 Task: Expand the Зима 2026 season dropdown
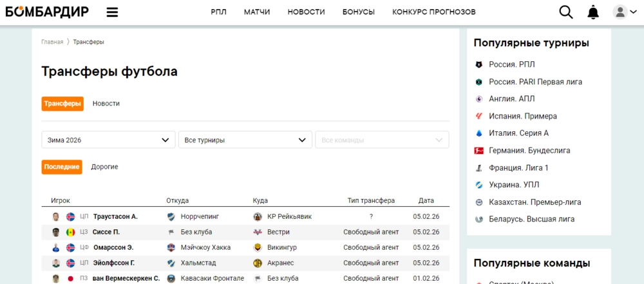[x=108, y=140]
